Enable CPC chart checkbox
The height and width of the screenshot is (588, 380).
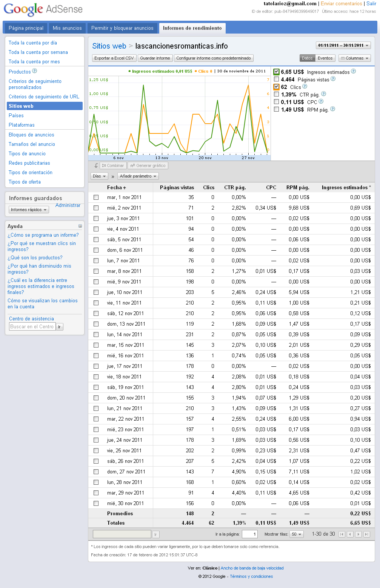[x=277, y=102]
